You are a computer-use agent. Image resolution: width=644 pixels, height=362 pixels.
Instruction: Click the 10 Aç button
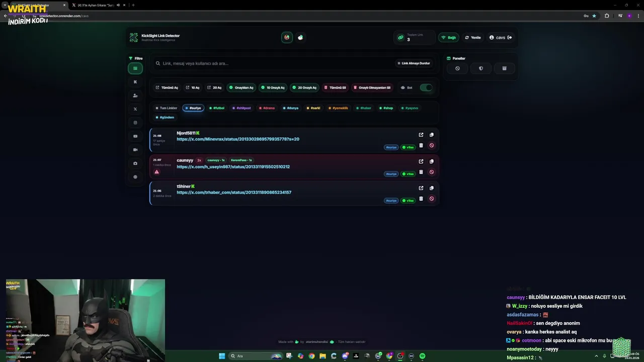(193, 87)
